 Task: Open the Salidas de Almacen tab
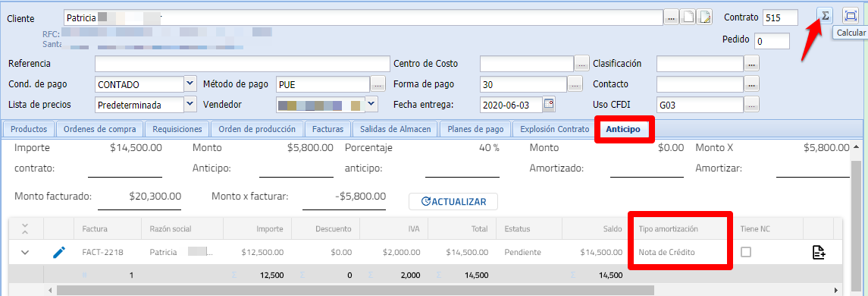(x=395, y=129)
